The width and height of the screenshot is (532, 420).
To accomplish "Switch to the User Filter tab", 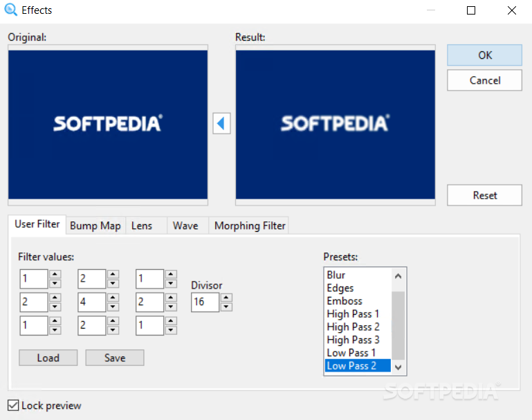I will (x=37, y=224).
